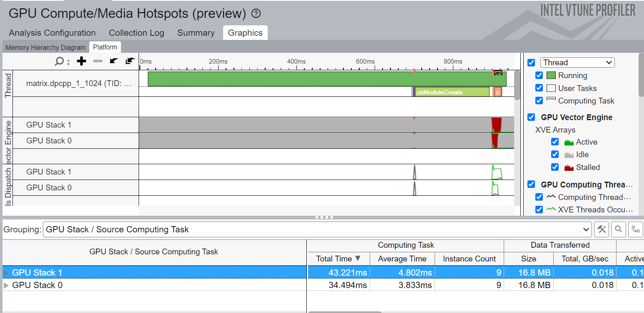Click the expand hierarchy icon beside search
Image resolution: width=644 pixels, height=313 pixels.
635,229
